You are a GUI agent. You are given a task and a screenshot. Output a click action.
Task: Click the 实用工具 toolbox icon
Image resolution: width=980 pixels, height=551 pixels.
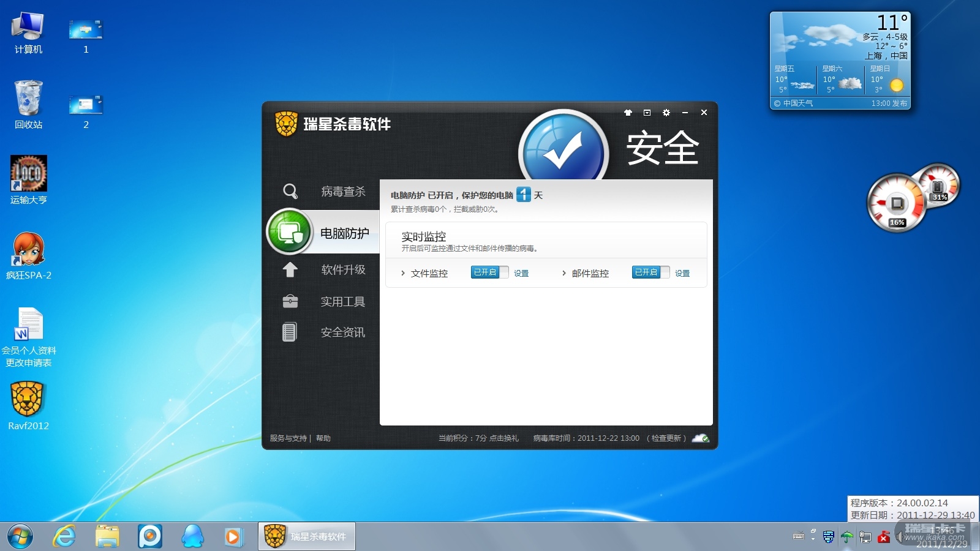click(x=290, y=301)
